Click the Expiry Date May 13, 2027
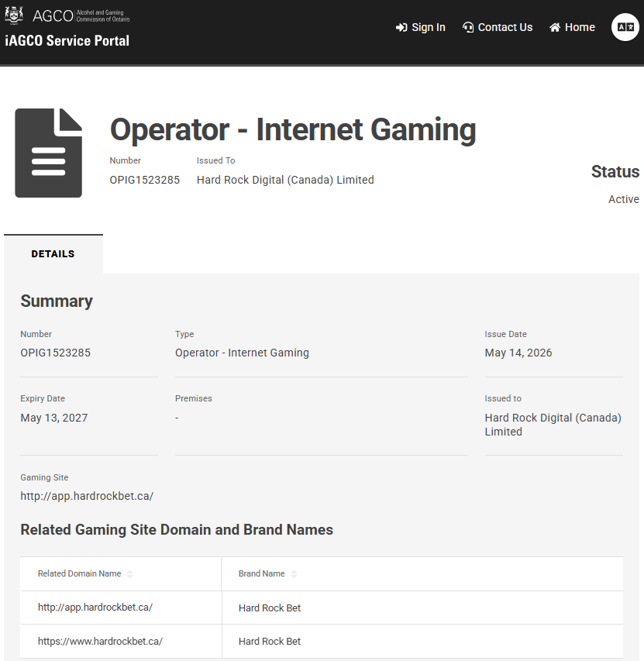 (54, 418)
